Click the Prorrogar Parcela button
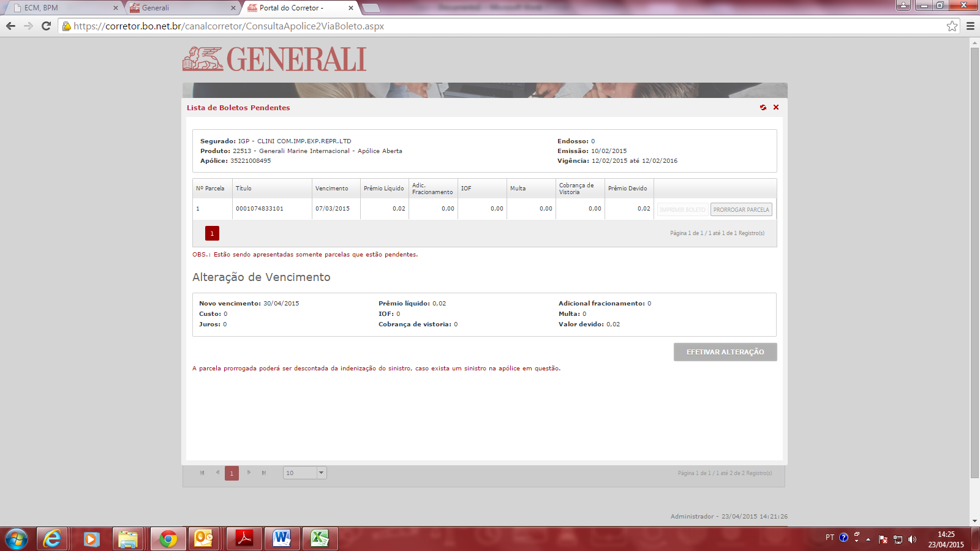The height and width of the screenshot is (551, 980). [741, 209]
